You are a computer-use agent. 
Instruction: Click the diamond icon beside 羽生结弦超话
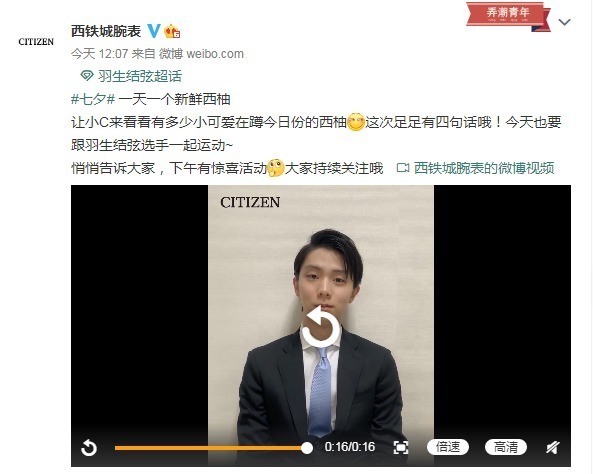click(87, 76)
